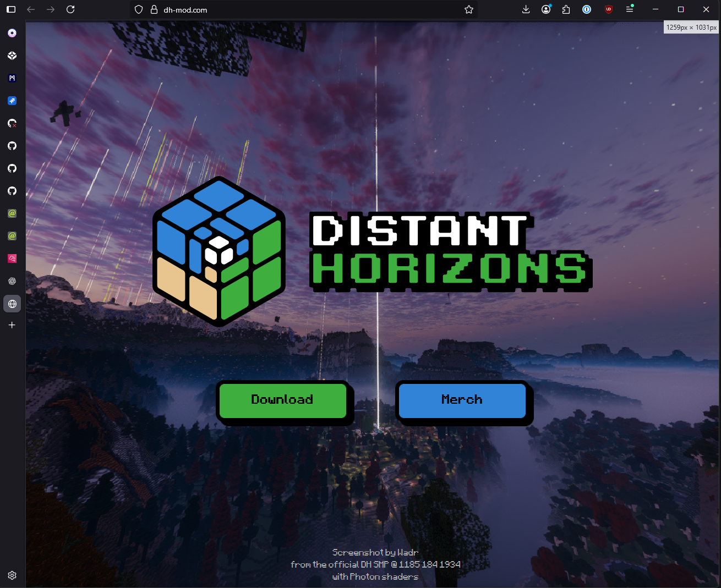Switch to the pink cloud search tab

12,259
